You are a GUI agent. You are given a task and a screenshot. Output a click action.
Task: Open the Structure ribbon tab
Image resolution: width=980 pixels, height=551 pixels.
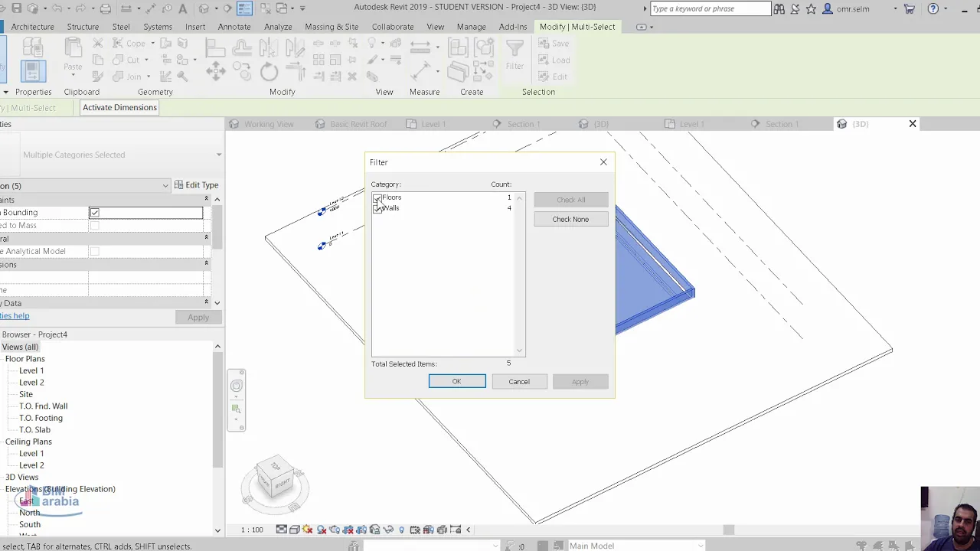[83, 27]
